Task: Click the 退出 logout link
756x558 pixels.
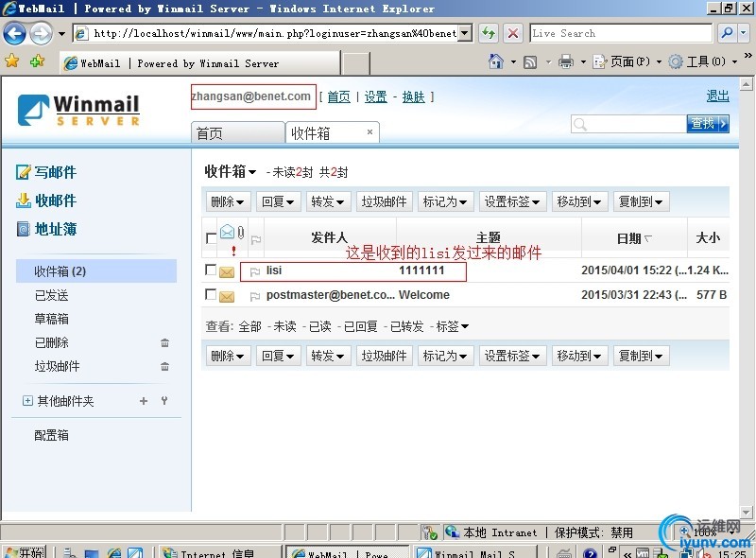Action: (x=718, y=96)
